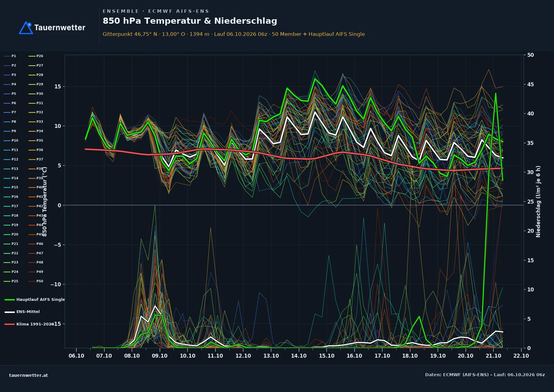Click the 50 value on the precipitation axis
This screenshot has width=554, height=392.
[x=530, y=55]
